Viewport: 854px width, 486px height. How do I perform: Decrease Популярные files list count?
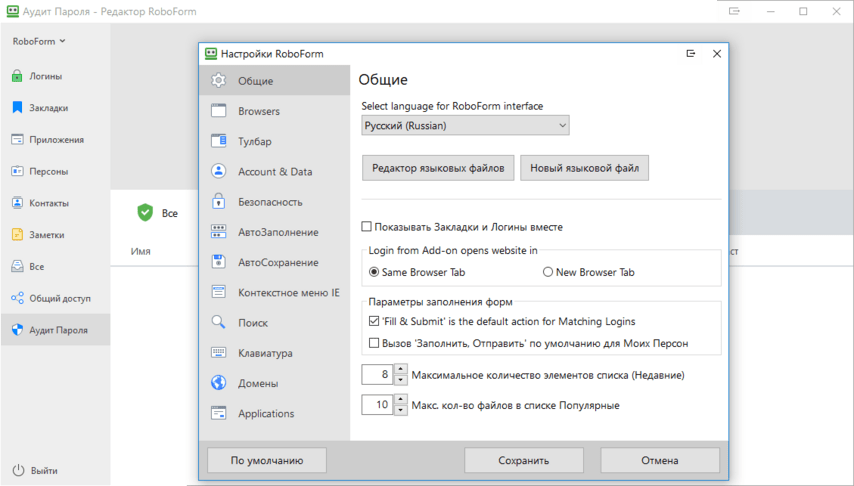click(x=400, y=410)
